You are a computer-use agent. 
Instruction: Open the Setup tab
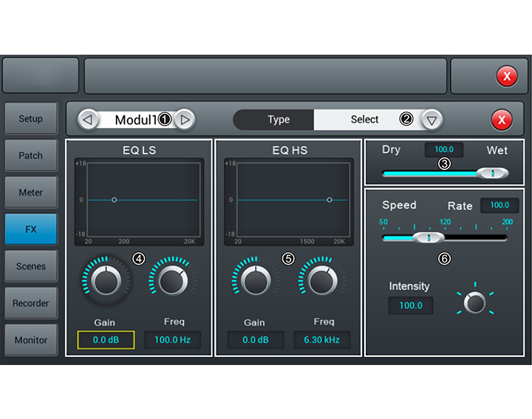point(31,119)
